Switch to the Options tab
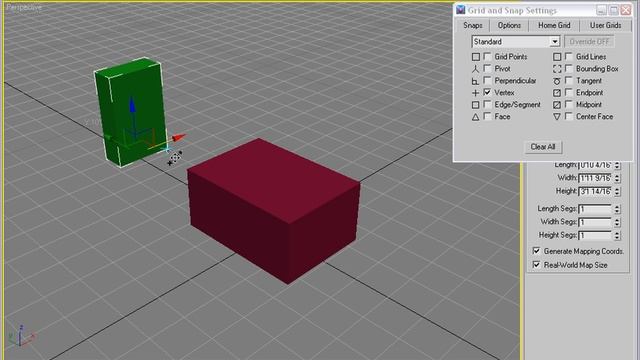This screenshot has height=360, width=640. point(509,25)
